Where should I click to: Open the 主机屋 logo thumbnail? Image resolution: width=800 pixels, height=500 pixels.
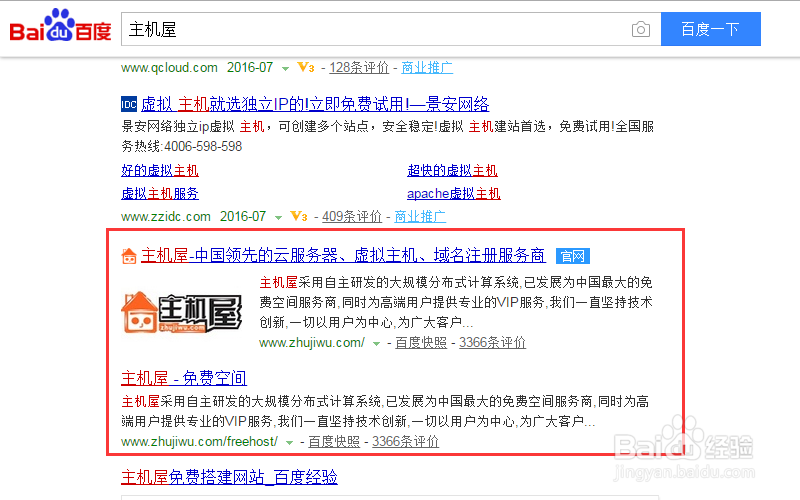pos(182,312)
